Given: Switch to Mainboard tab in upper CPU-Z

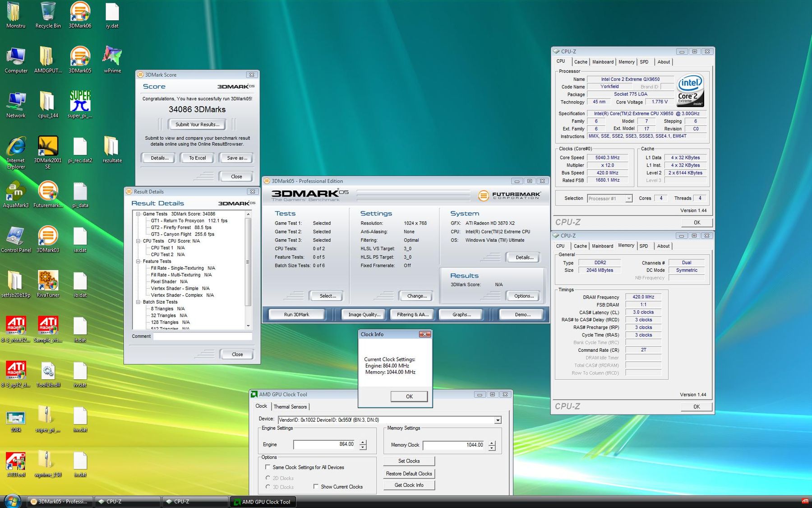Looking at the screenshot, I should click(603, 62).
